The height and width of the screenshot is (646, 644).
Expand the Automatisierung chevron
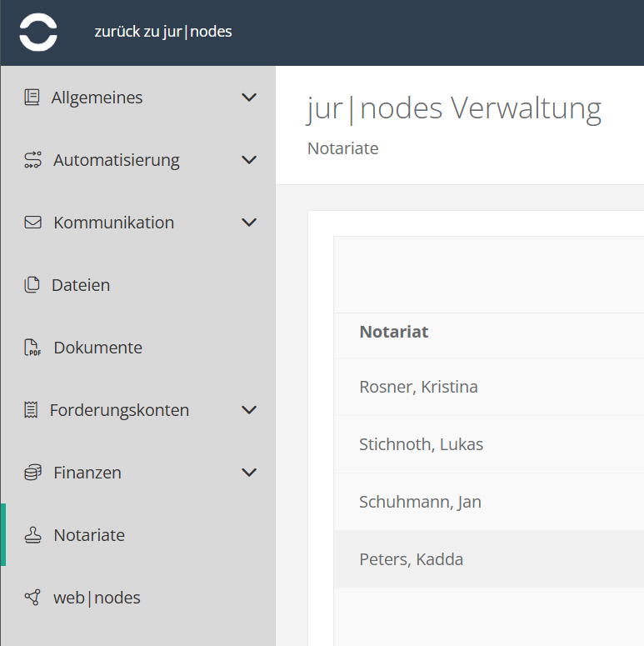tap(248, 160)
